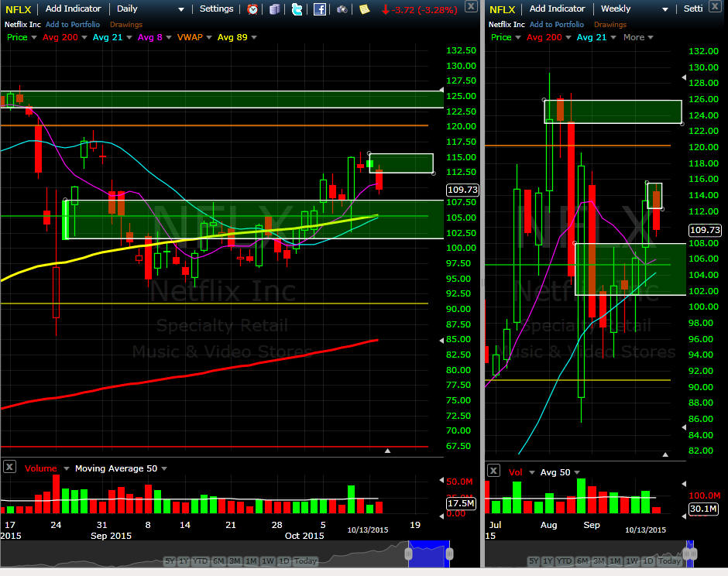Image resolution: width=728 pixels, height=576 pixels.
Task: Open Avg 50 dropdown in weekly volume pane
Action: click(x=577, y=472)
